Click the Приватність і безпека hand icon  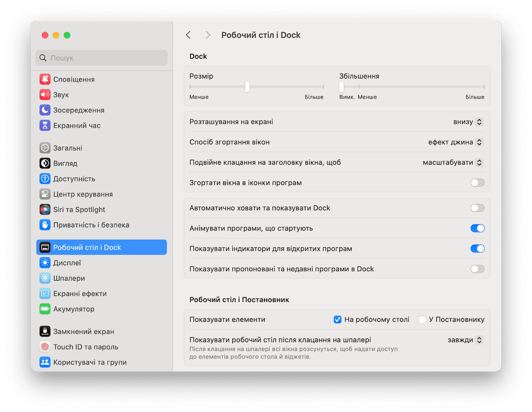click(45, 225)
